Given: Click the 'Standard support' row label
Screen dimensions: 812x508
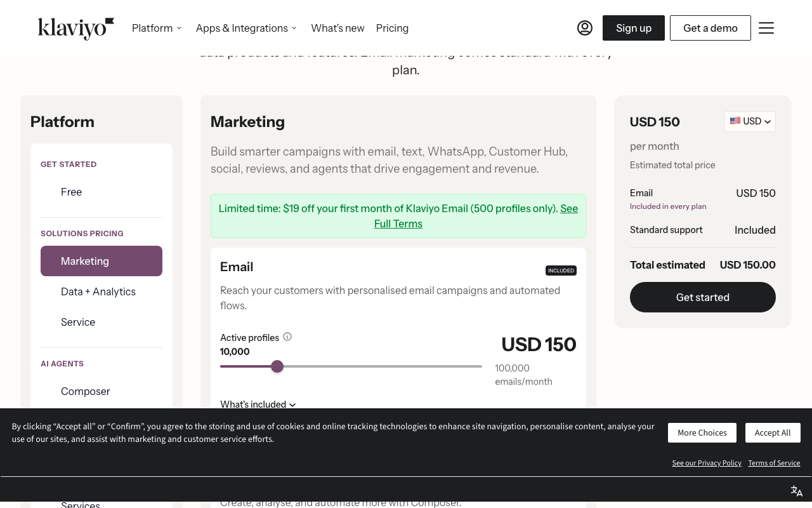Looking at the screenshot, I should (x=666, y=230).
